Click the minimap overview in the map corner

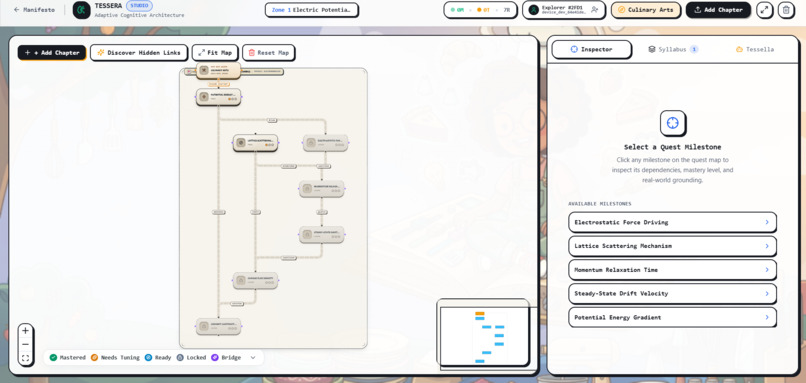coord(483,333)
